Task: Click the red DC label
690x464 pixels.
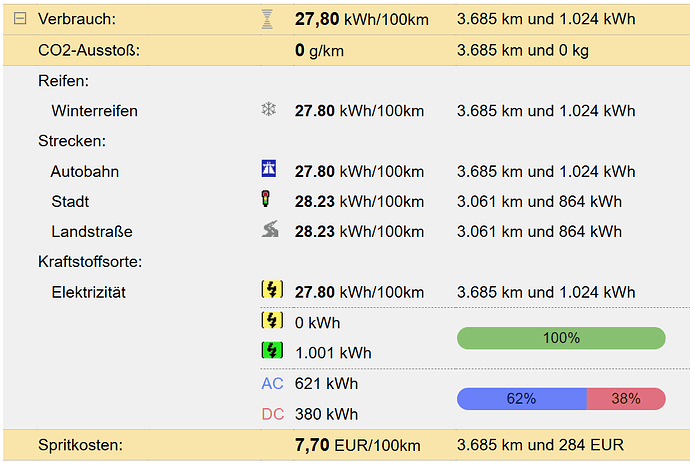Action: (x=272, y=413)
